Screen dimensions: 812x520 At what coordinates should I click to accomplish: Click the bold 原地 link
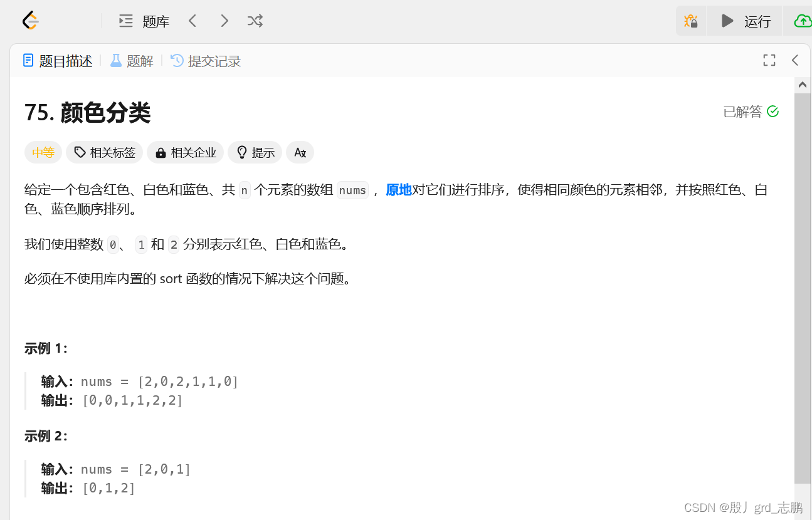399,190
